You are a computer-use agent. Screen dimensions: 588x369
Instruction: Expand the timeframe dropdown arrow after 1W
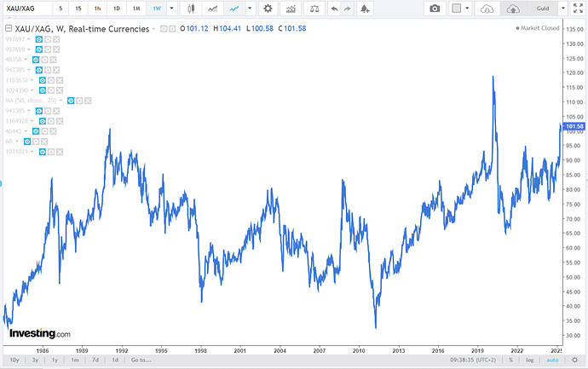tap(171, 9)
